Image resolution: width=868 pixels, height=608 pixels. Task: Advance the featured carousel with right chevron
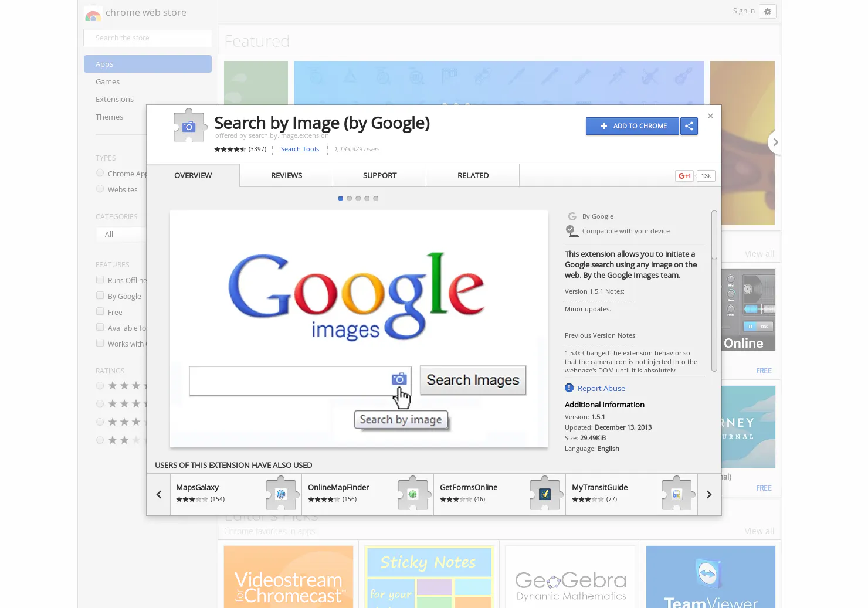coord(775,142)
